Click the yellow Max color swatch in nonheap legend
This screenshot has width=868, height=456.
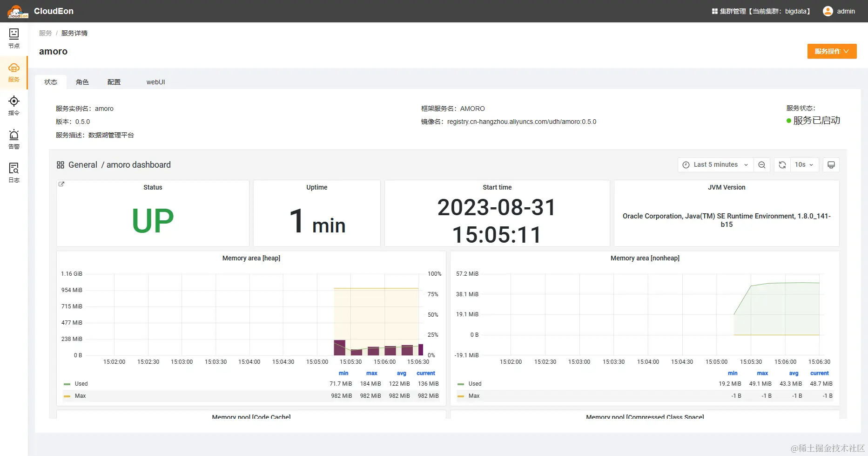461,396
